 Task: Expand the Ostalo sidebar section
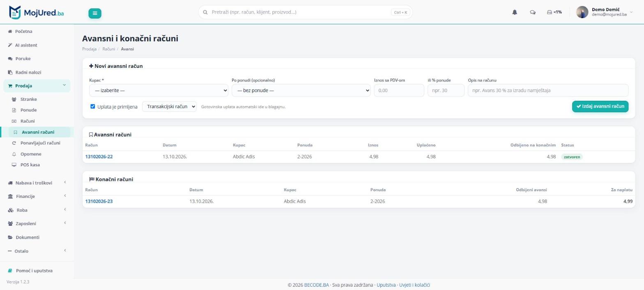[x=37, y=251]
